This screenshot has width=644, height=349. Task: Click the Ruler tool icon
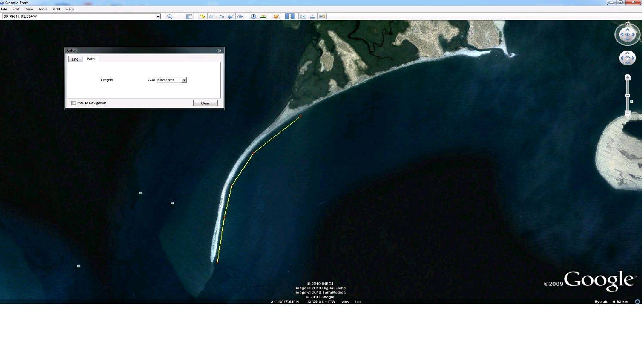290,16
